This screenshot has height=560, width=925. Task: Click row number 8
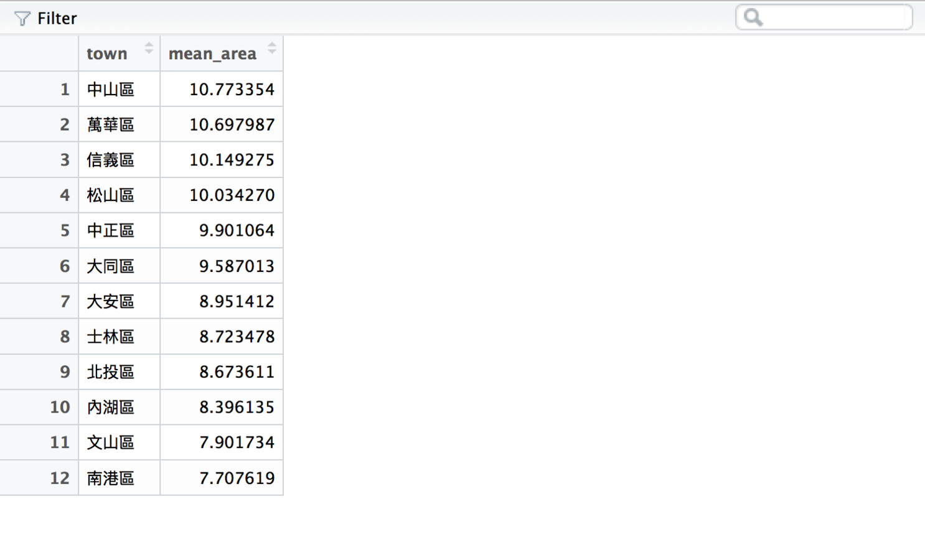point(65,337)
